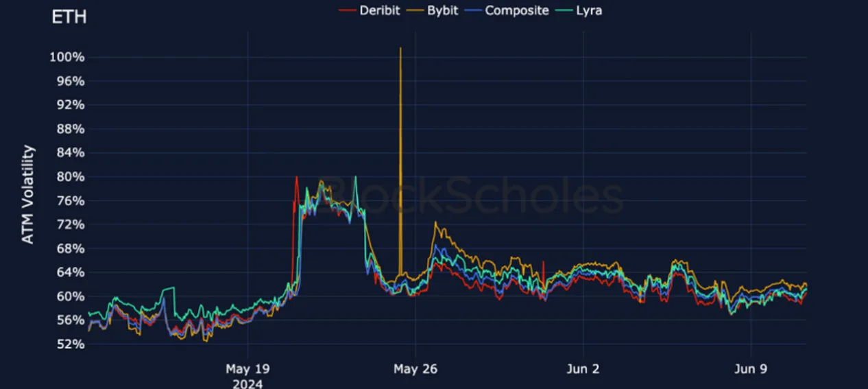Click the May 19 date label

click(x=247, y=369)
